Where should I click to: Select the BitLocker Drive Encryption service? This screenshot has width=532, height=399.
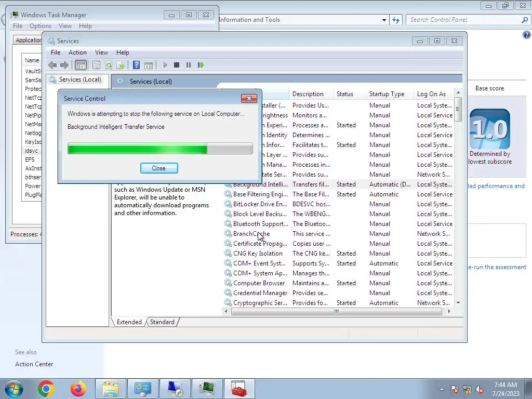[339, 204]
